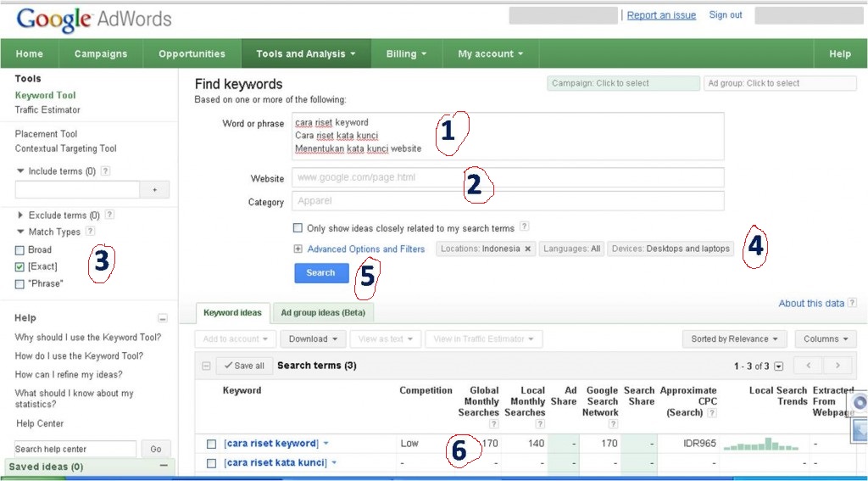Collapse the Help panel minus icon
The width and height of the screenshot is (868, 481).
point(163,318)
